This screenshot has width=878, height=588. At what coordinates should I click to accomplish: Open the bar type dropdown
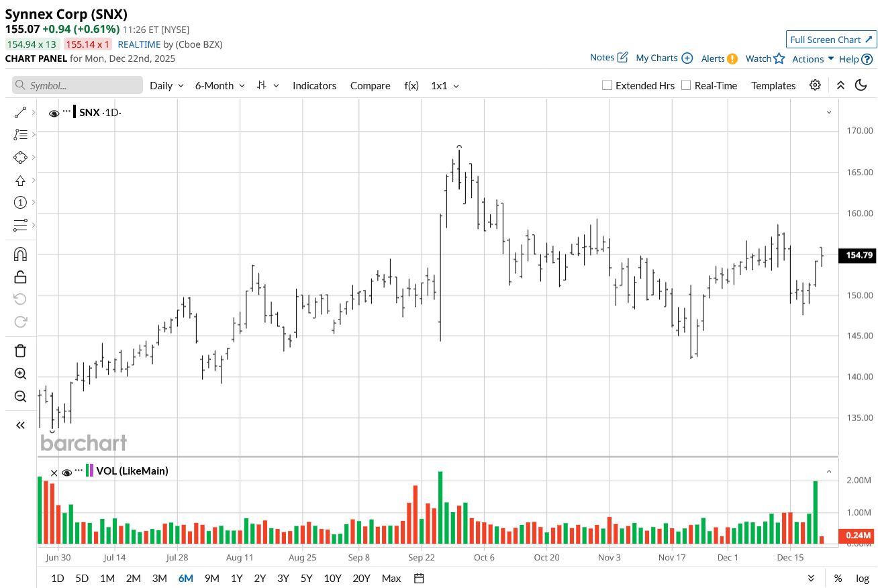pyautogui.click(x=268, y=85)
